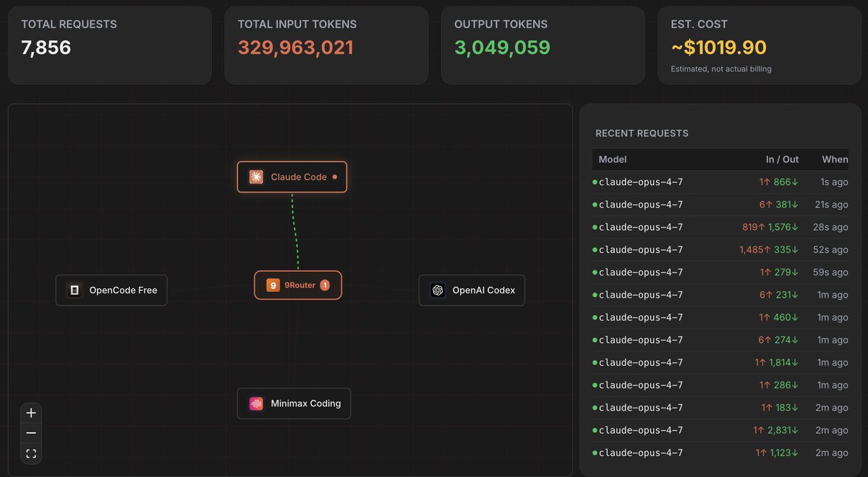Click the 819↑ 1,576↓ token cell
This screenshot has width=868, height=477.
point(770,227)
